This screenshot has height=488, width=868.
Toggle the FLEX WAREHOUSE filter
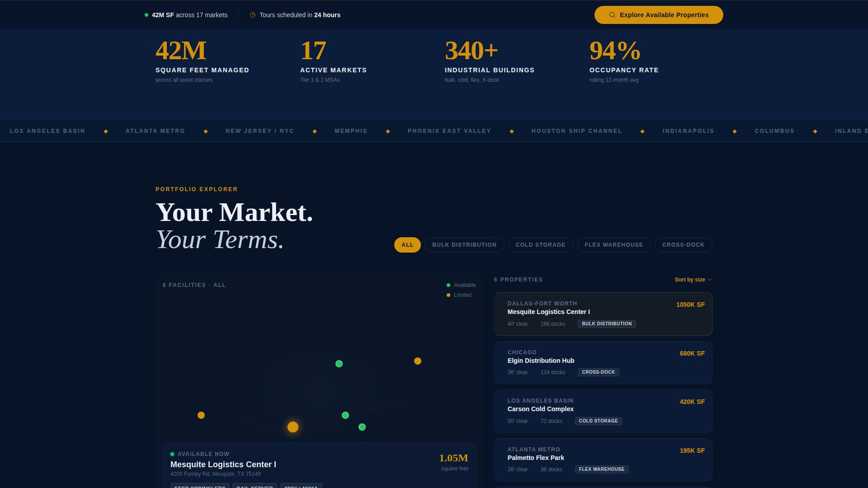click(613, 244)
